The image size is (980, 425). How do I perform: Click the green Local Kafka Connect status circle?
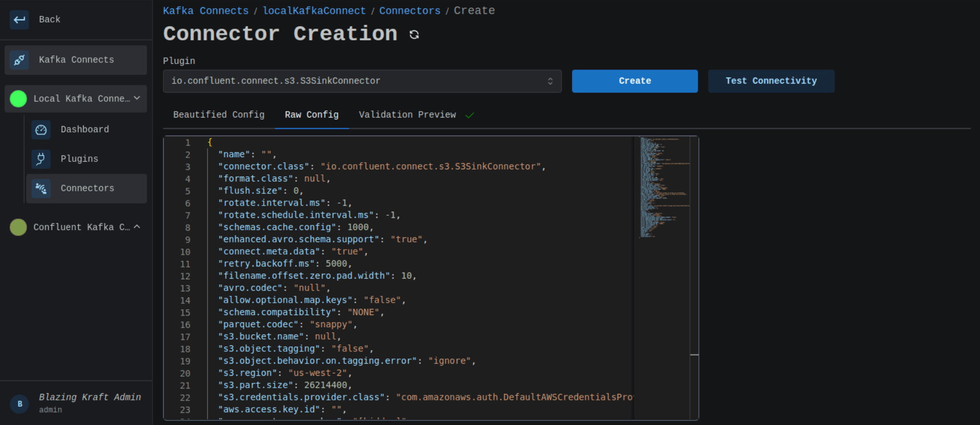click(18, 99)
